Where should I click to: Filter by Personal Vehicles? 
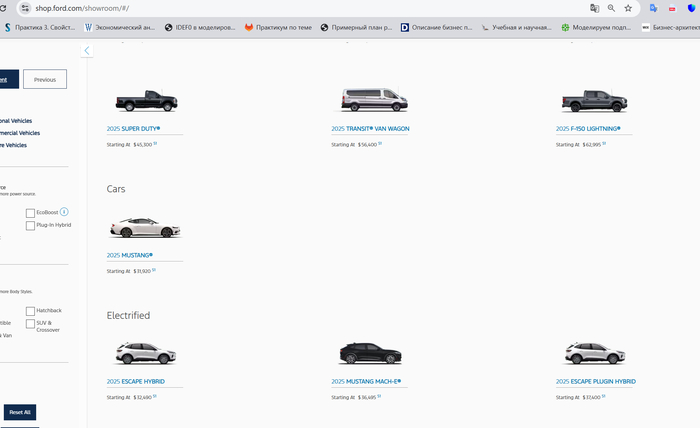tap(16, 121)
